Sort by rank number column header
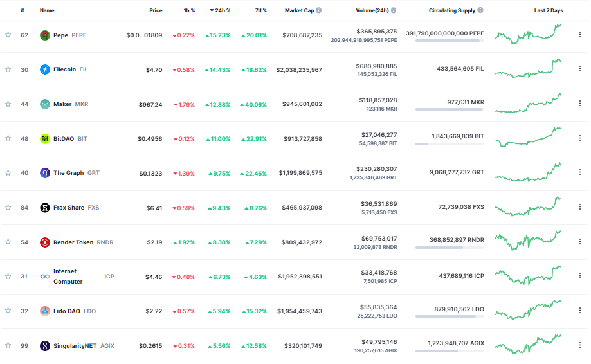The width and height of the screenshot is (591, 364). (x=23, y=10)
